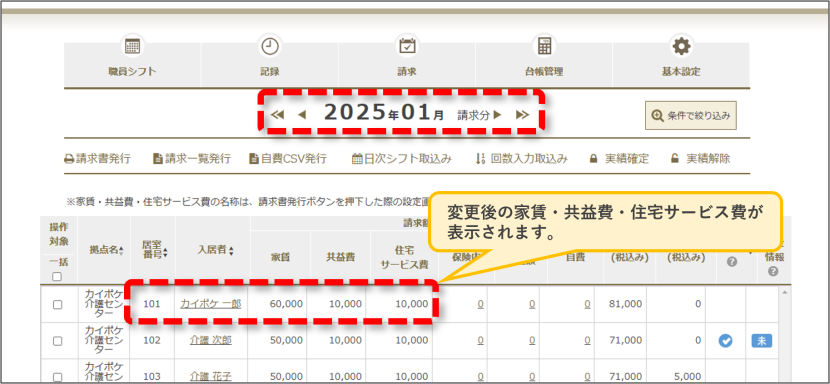
Task: Toggle the 一括 select-all checkbox
Action: (57, 276)
